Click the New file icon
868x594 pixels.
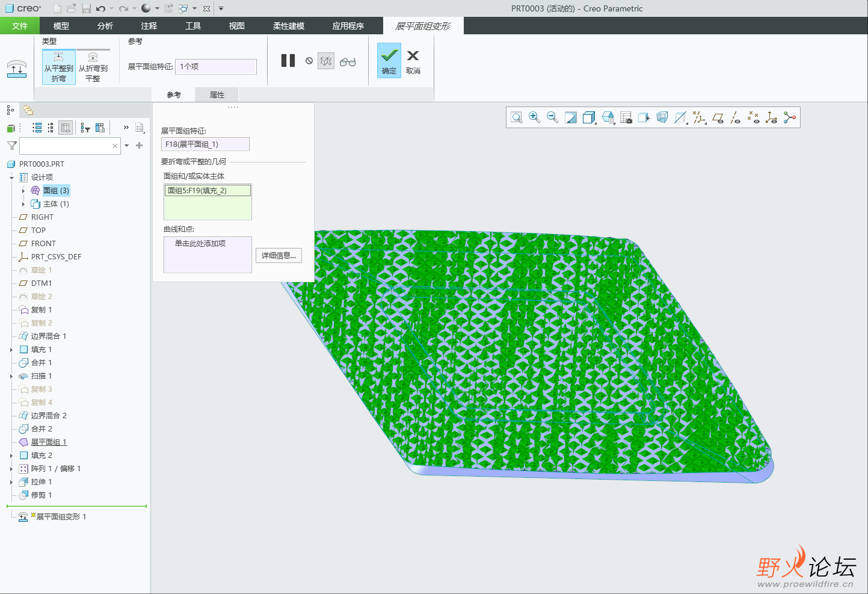pos(57,8)
